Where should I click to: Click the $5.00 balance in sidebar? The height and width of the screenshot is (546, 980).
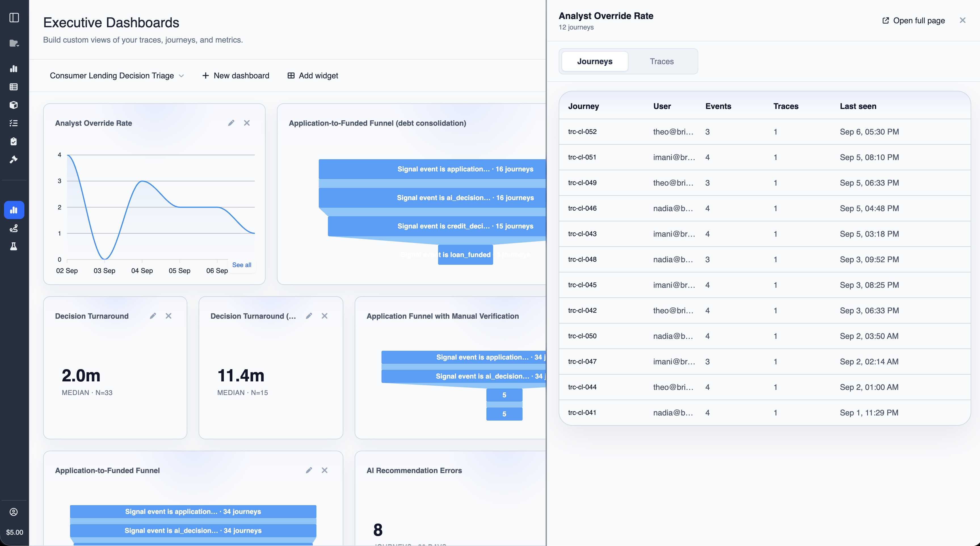click(x=14, y=532)
